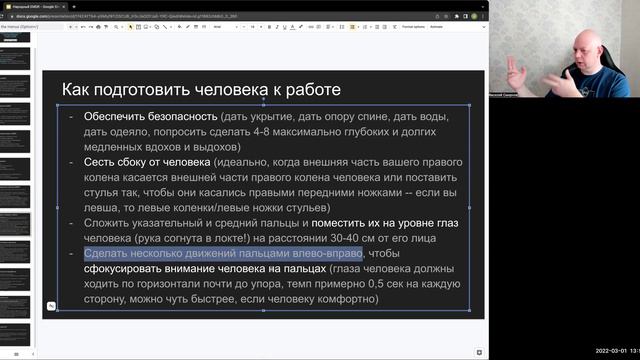Toggle Bold formatting
The image size is (640, 360).
pos(269,27)
